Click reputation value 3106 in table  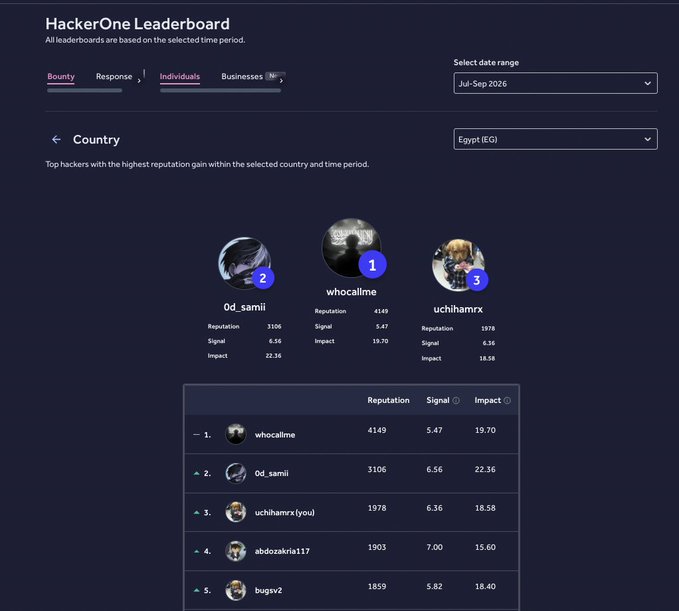coord(377,469)
